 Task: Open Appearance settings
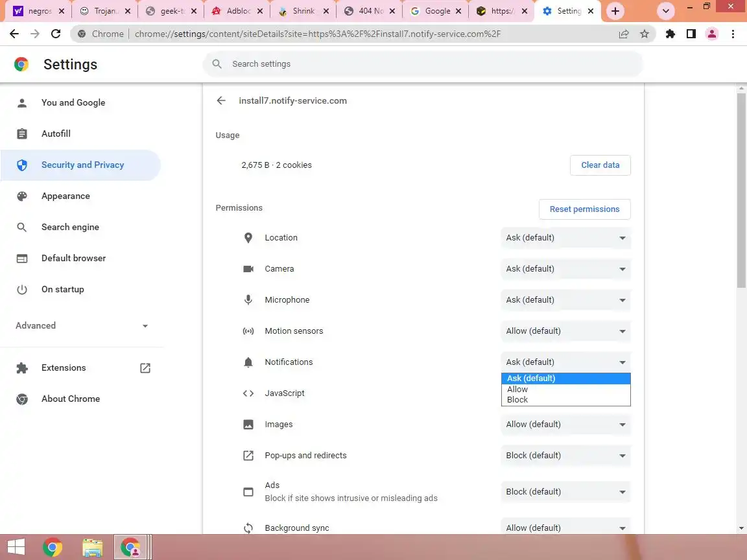(81, 196)
